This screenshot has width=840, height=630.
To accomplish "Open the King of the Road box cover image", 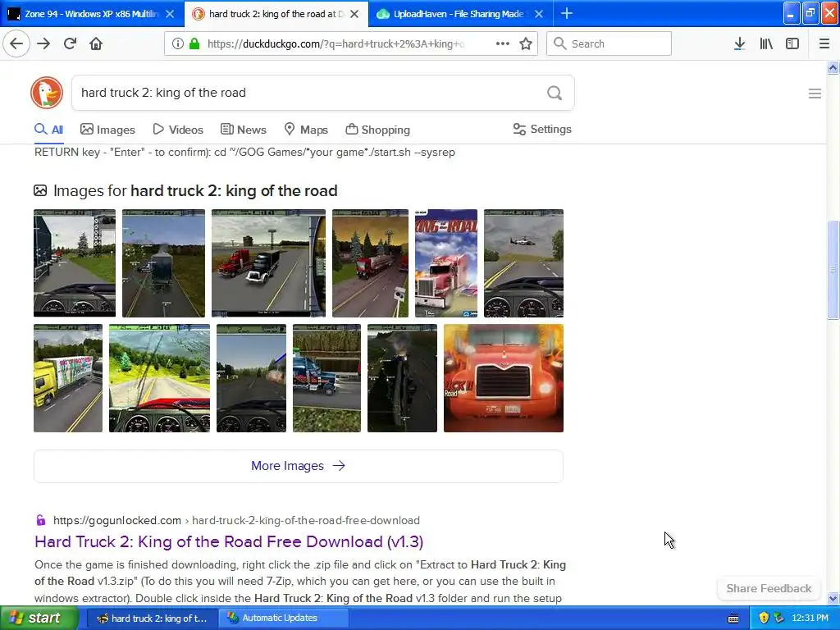I will tap(445, 263).
